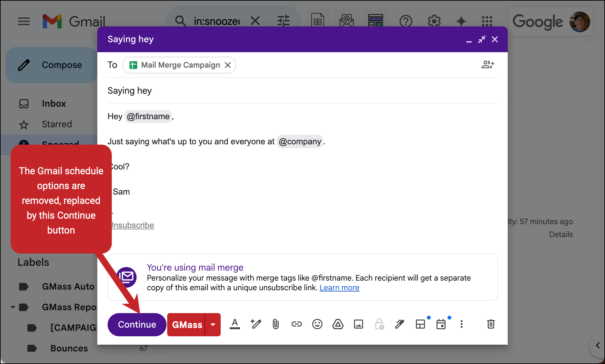The image size is (605, 364).
Task: Show side panel arrow at bottom right
Action: (598, 345)
